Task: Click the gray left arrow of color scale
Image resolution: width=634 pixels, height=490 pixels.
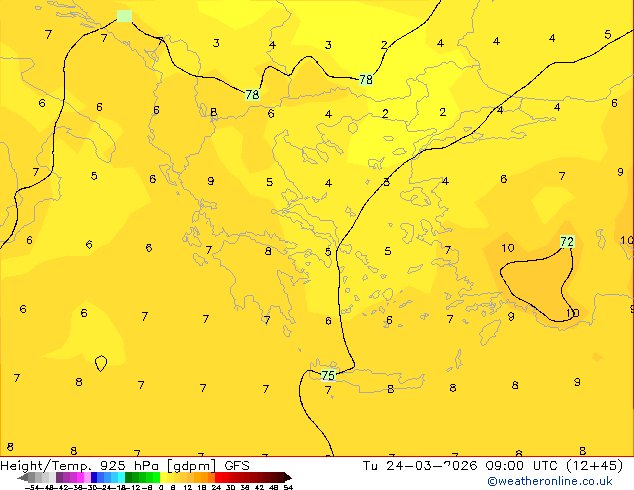Action: [23, 478]
